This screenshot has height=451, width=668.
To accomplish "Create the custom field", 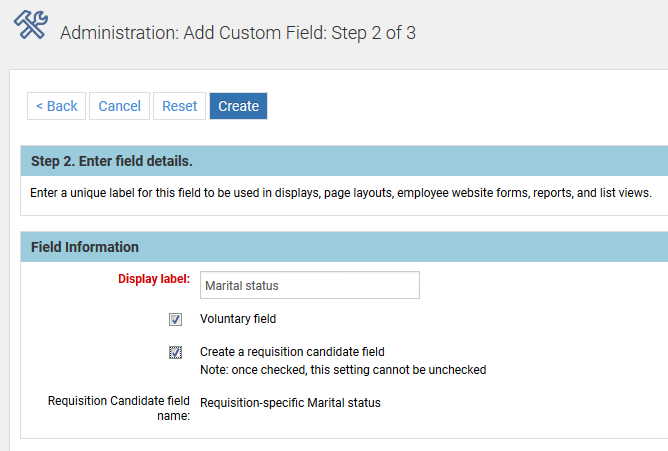I will point(238,106).
